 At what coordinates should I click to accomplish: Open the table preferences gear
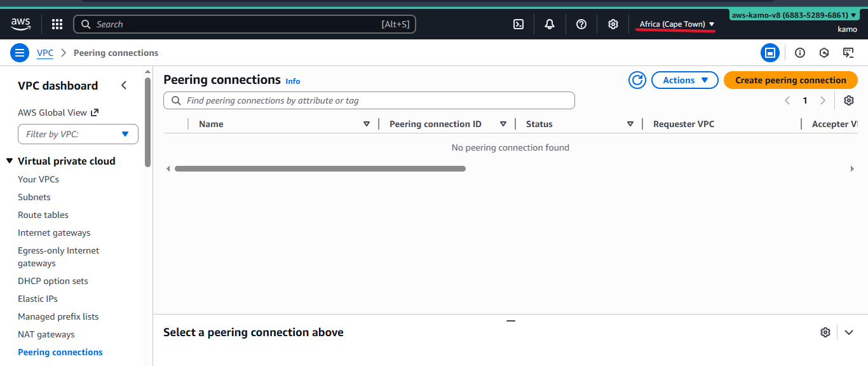pyautogui.click(x=849, y=100)
